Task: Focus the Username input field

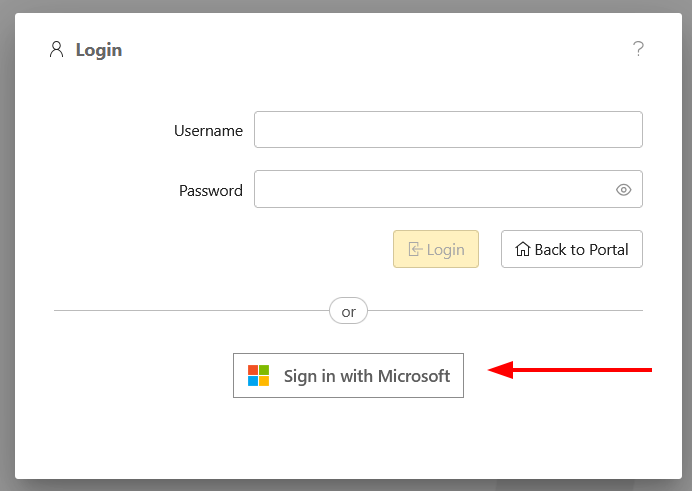Action: pyautogui.click(x=448, y=130)
